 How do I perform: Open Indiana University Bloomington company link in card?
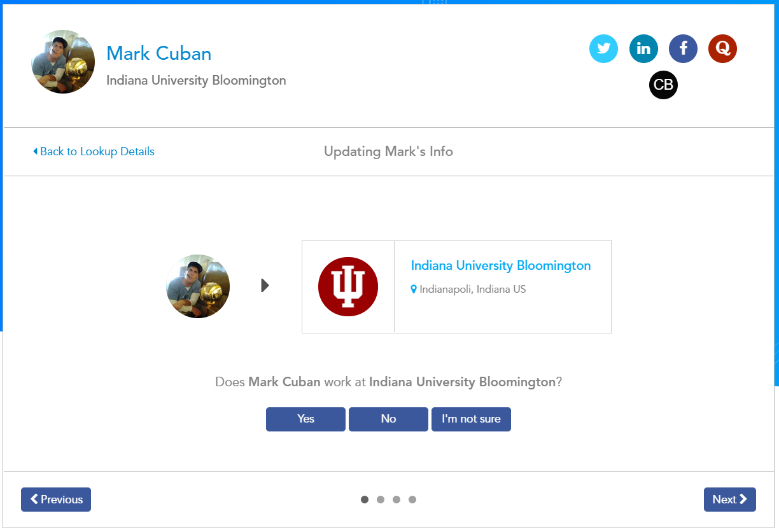tap(501, 265)
